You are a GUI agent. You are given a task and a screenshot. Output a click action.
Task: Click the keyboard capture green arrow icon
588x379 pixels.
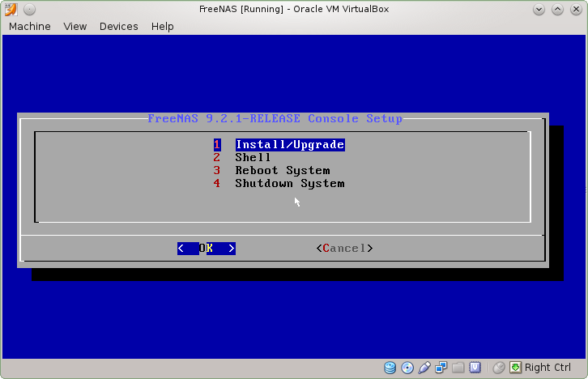pos(516,368)
